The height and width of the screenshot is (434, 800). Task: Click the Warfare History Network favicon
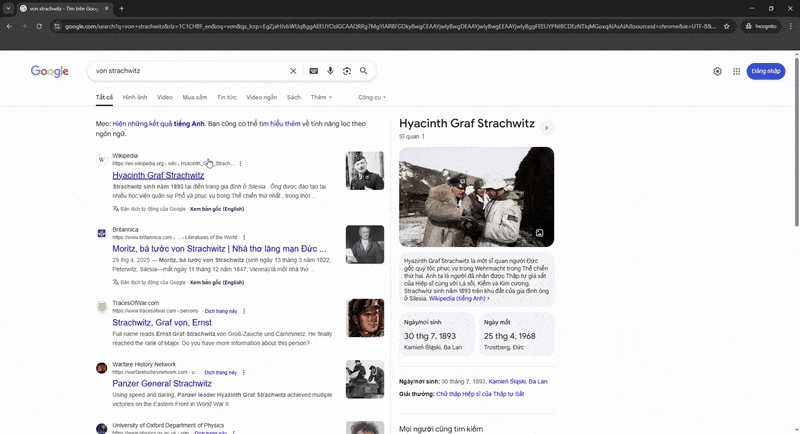[x=102, y=368]
